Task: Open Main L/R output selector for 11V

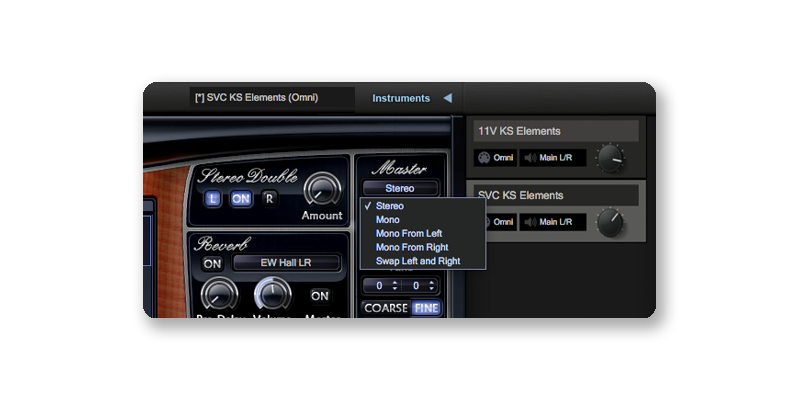Action: point(553,158)
